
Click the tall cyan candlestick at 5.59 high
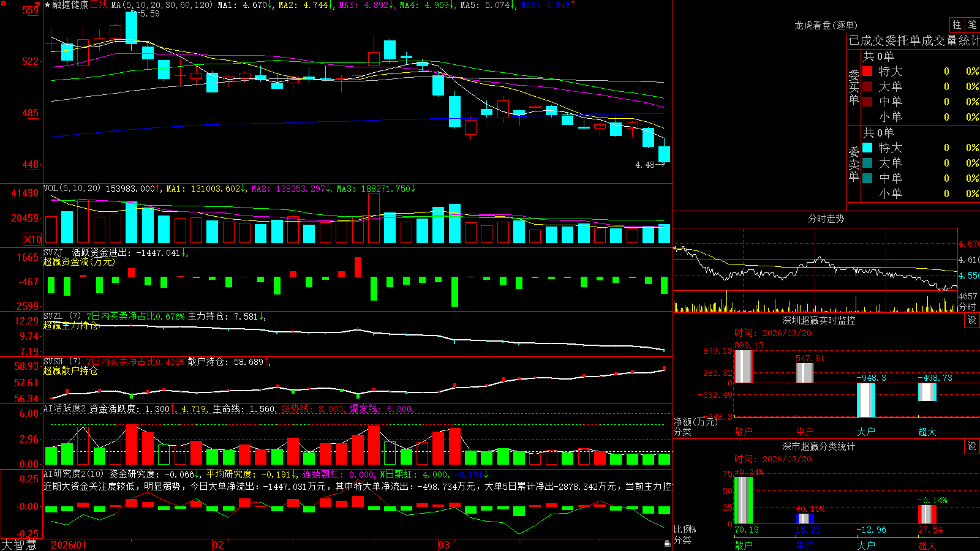pyautogui.click(x=131, y=28)
